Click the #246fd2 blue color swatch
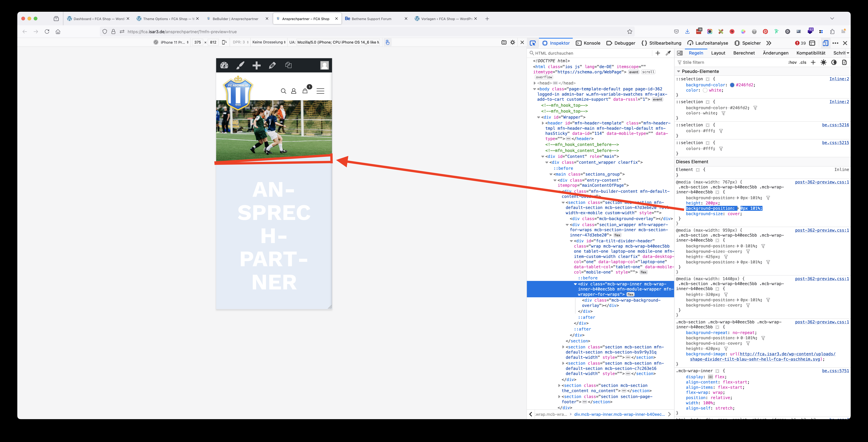The height and width of the screenshot is (442, 868). (732, 85)
